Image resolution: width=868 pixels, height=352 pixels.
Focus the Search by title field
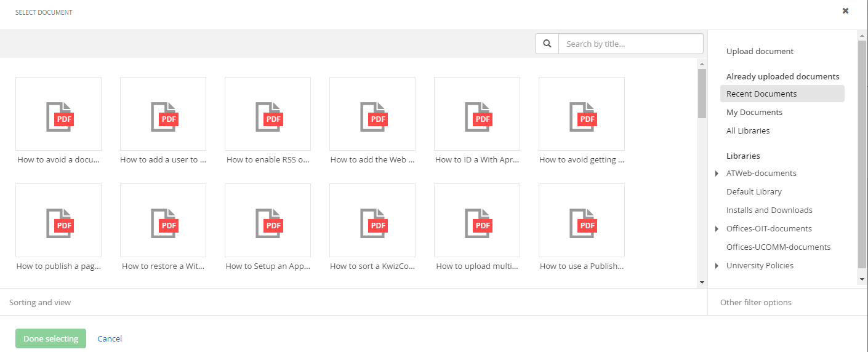[x=630, y=44]
